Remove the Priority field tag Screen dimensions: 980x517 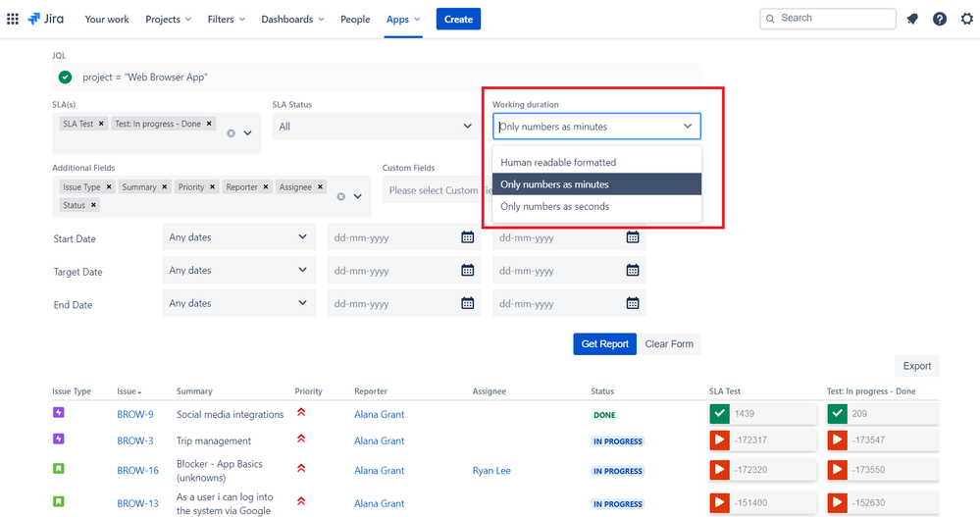tap(213, 187)
